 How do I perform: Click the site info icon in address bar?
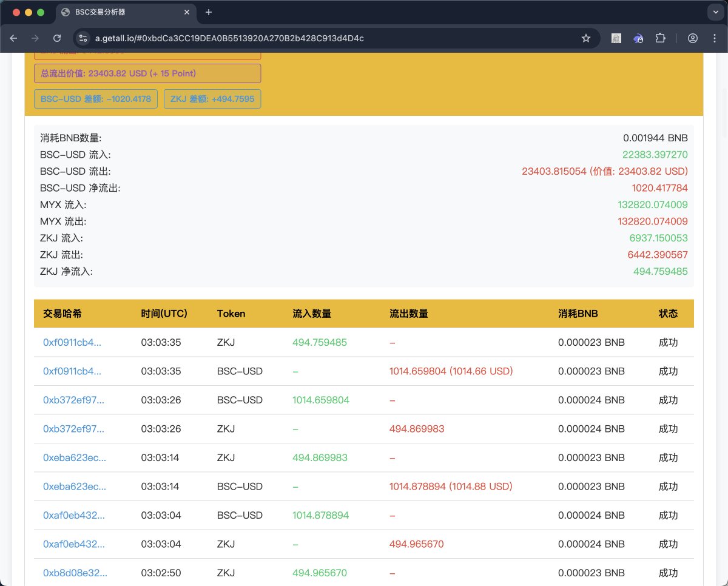[84, 38]
